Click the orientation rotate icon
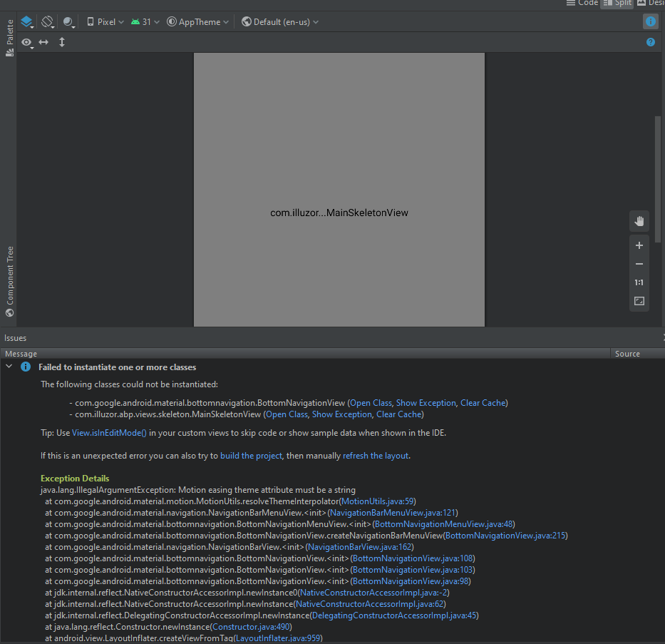665x644 pixels. click(48, 21)
